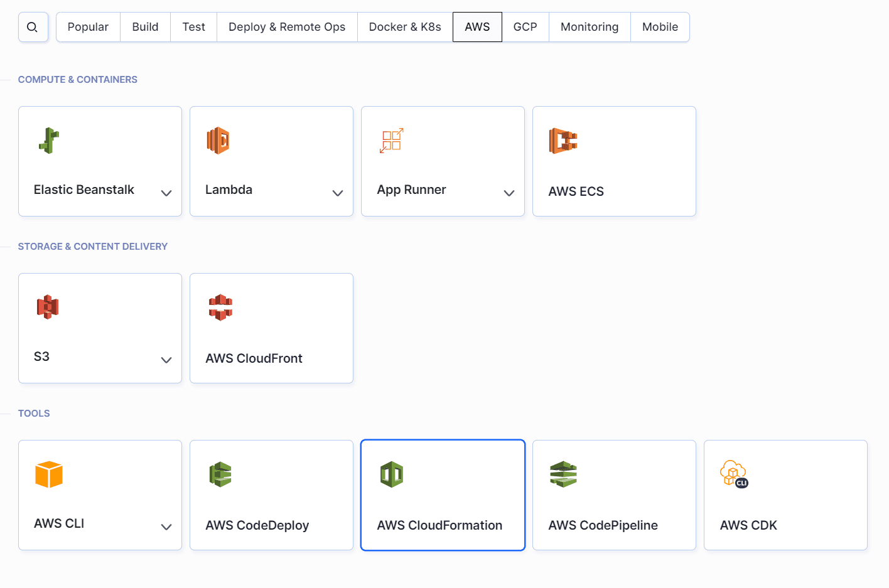Click the AWS CloudFront icon

(220, 307)
